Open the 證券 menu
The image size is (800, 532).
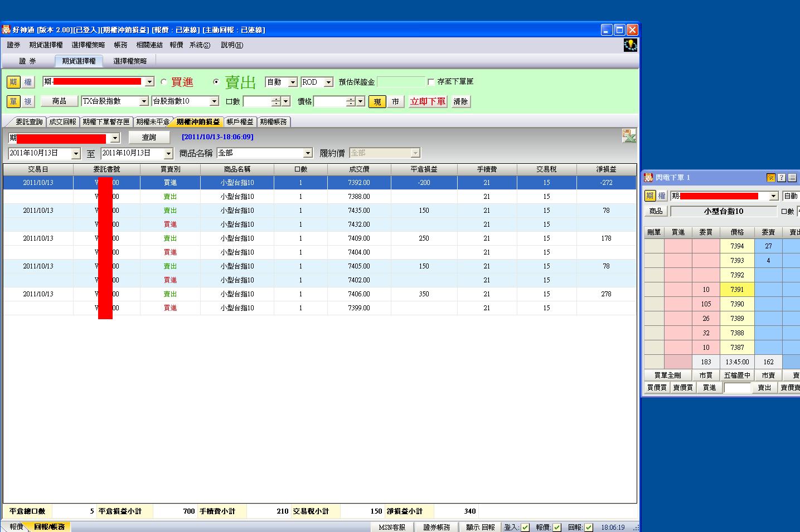tap(13, 45)
